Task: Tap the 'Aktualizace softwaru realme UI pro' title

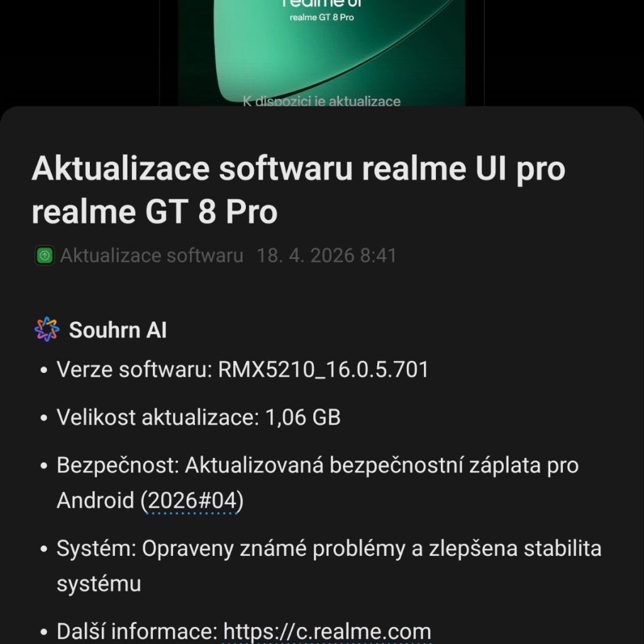Action: pyautogui.click(x=298, y=169)
